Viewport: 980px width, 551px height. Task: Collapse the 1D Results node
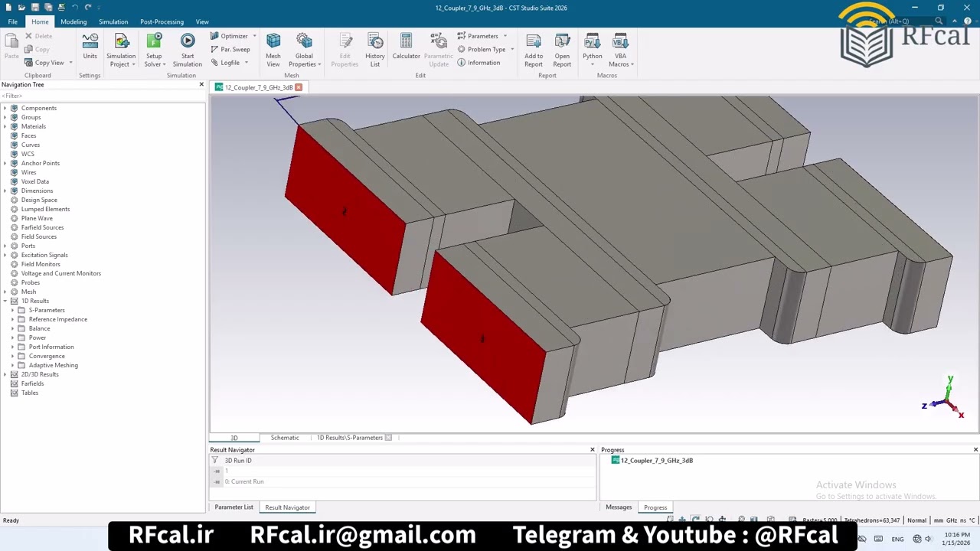pyautogui.click(x=5, y=301)
